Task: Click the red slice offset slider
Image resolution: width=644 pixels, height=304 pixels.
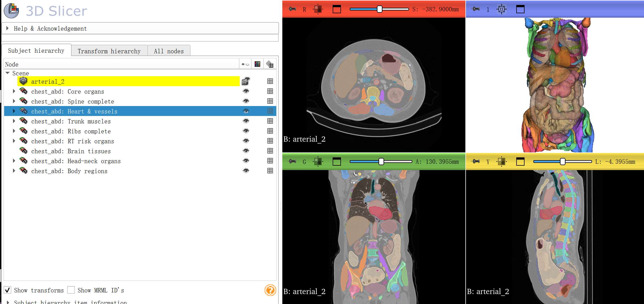Action: 379,9
